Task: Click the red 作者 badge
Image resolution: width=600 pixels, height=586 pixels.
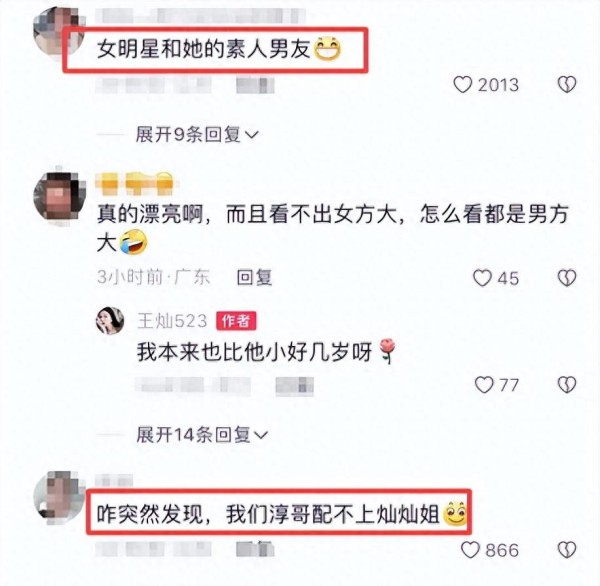Action: click(x=236, y=321)
